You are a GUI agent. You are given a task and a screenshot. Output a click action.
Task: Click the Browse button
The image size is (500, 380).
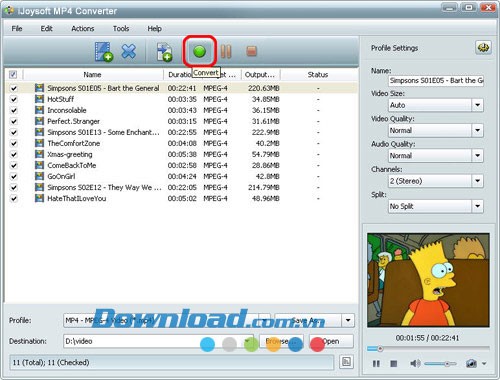[x=281, y=341]
